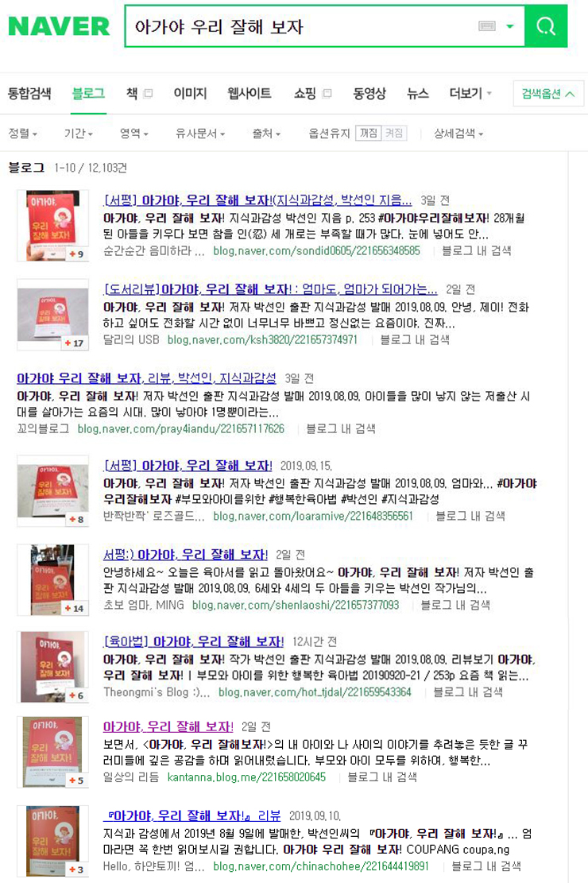The width and height of the screenshot is (588, 883).
Task: Open the new-window icon beside 쇼핑 tab
Action: tap(327, 94)
